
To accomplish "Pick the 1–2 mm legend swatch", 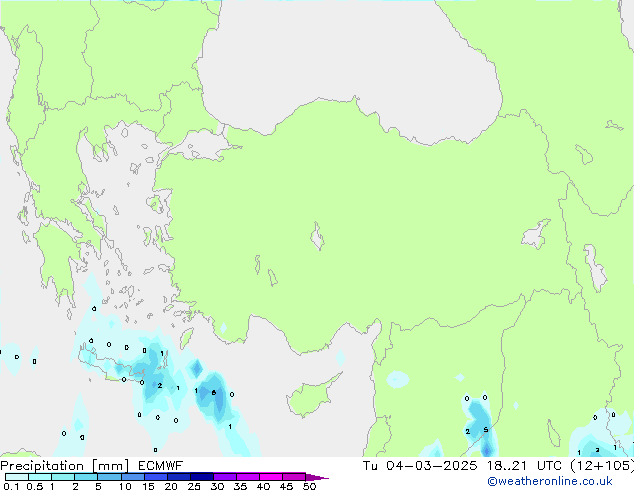I will click(63, 477).
